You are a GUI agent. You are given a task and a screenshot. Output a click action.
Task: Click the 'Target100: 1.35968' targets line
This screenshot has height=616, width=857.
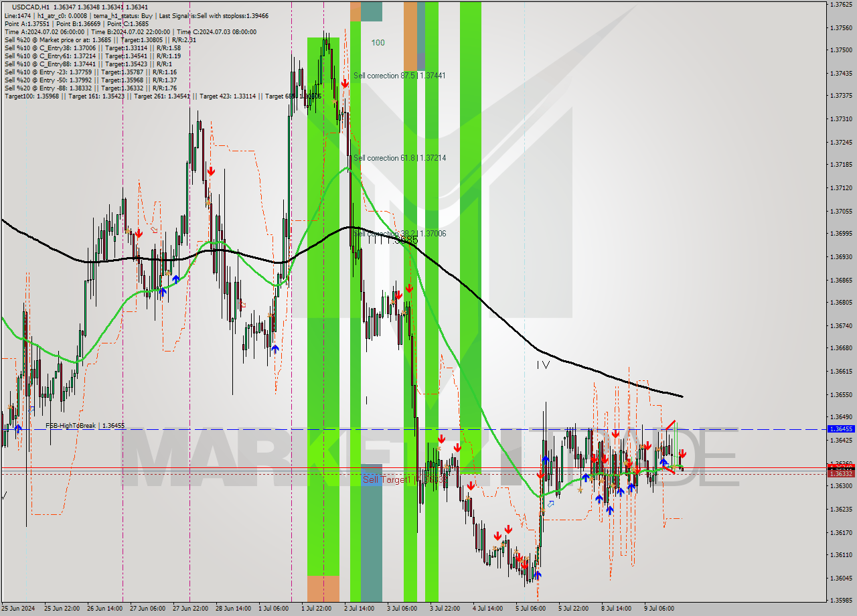163,96
